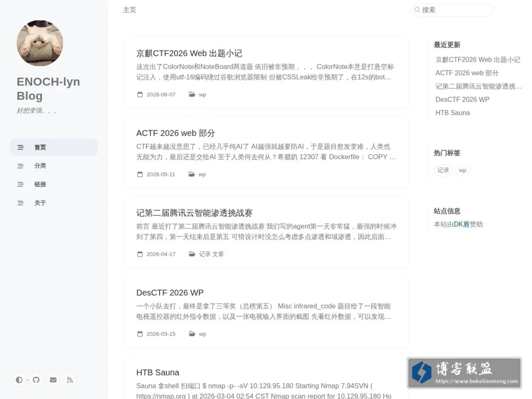This screenshot has width=532, height=399.
Task: Click 文章 category in 腾讯云 post
Action: (218, 254)
